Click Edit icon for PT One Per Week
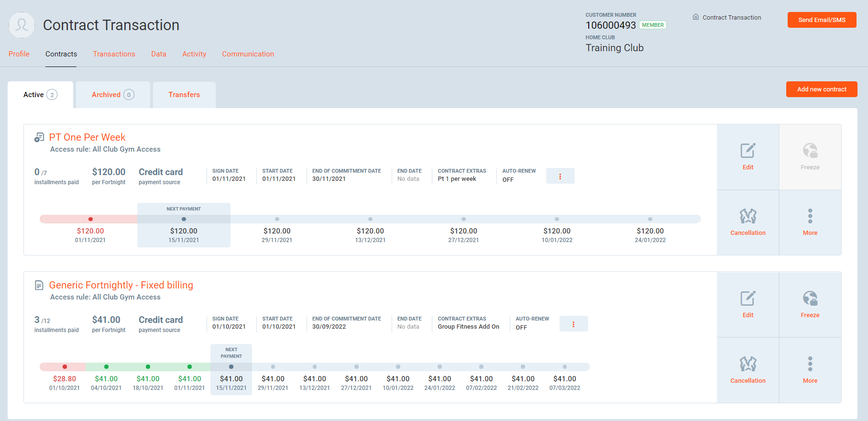The height and width of the screenshot is (421, 868). click(x=747, y=151)
